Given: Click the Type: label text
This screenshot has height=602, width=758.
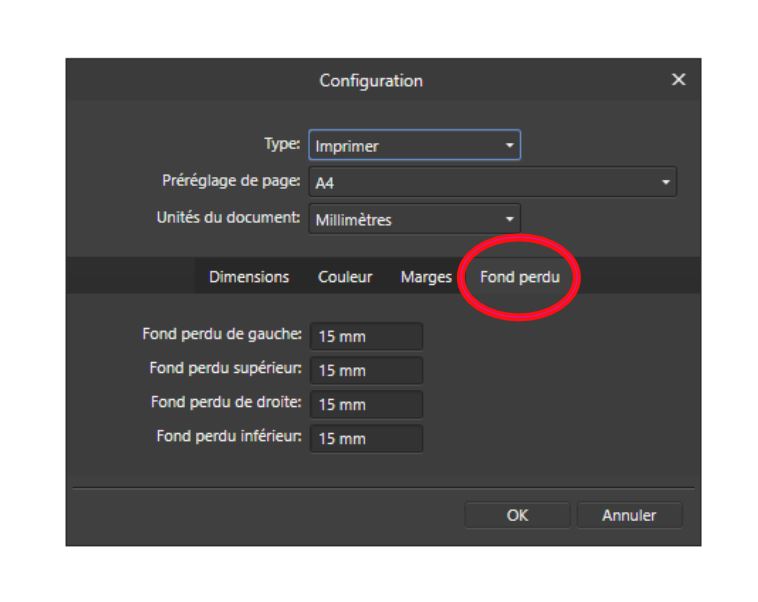Looking at the screenshot, I should click(282, 144).
